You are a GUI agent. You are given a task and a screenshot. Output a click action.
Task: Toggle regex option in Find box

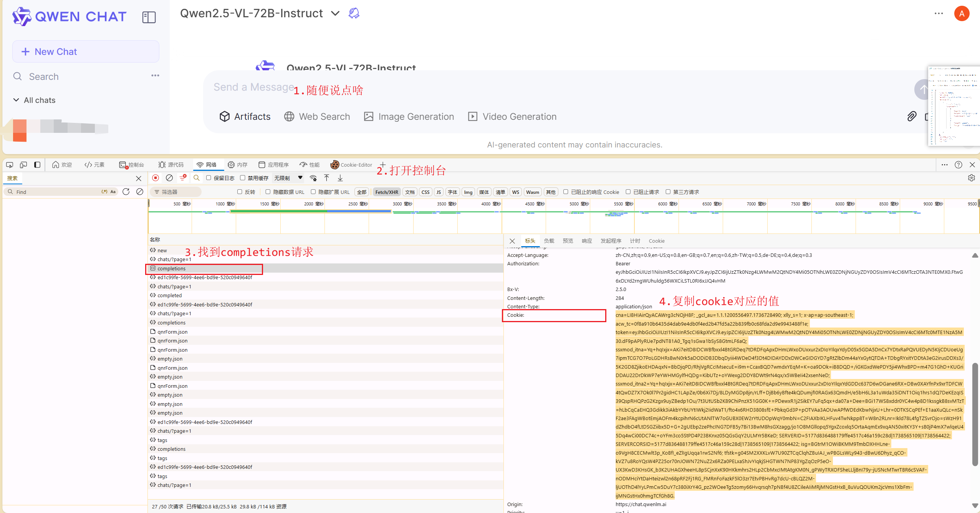[104, 192]
